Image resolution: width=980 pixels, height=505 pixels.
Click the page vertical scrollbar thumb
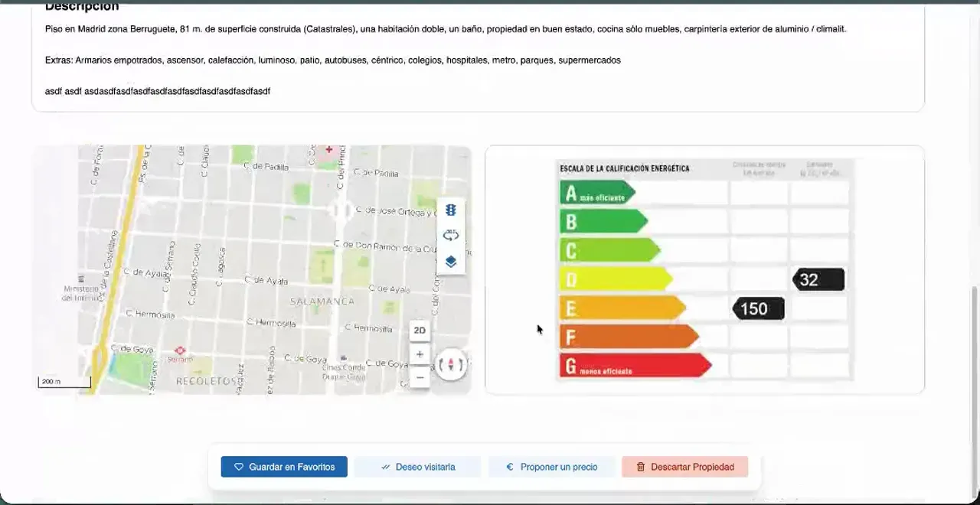click(x=975, y=390)
